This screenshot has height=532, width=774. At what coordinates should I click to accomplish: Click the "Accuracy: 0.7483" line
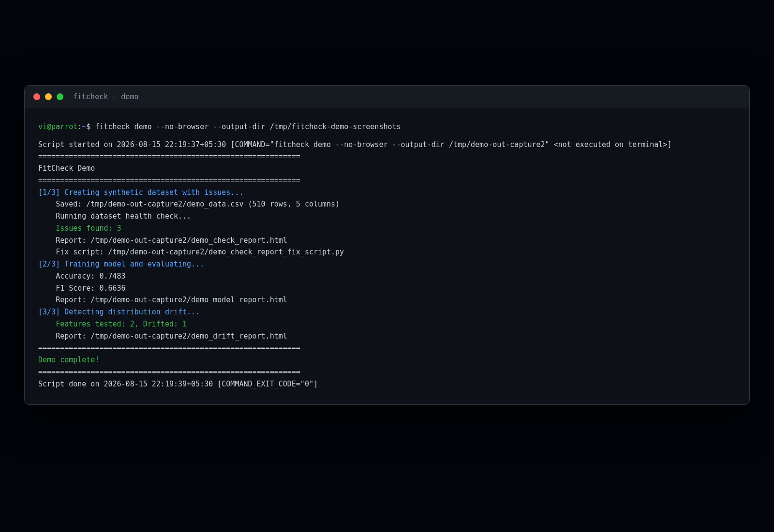[x=90, y=276]
